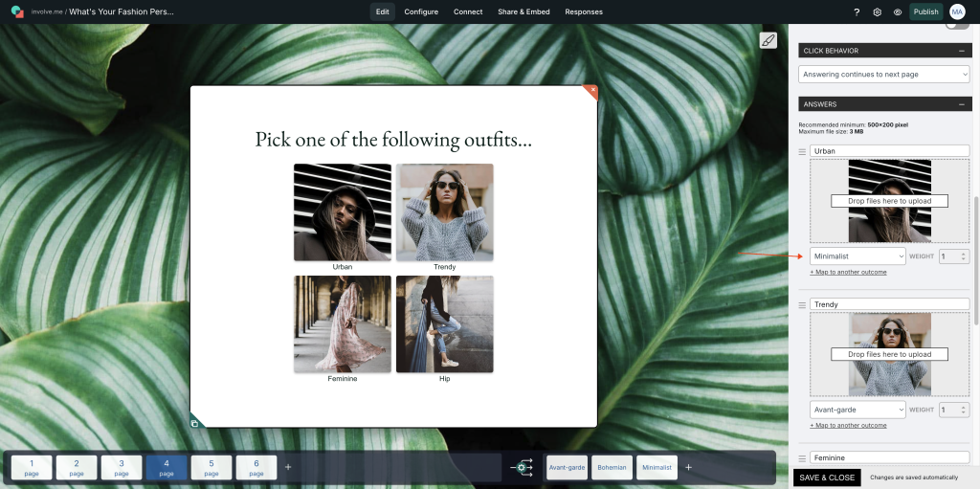Image resolution: width=980 pixels, height=489 pixels.
Task: Add a new outcome with plus icon
Action: pyautogui.click(x=688, y=467)
